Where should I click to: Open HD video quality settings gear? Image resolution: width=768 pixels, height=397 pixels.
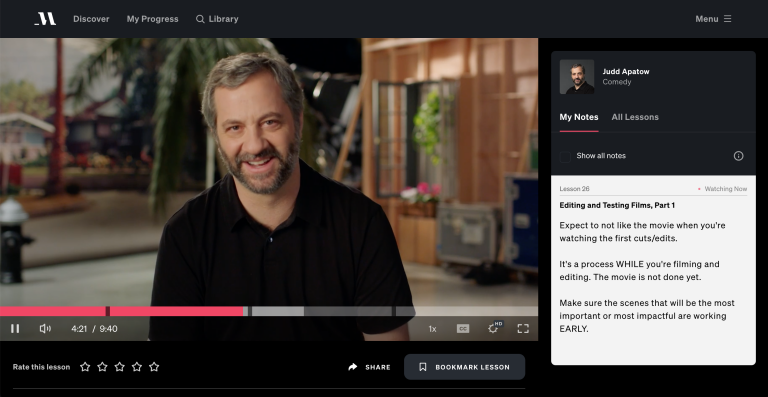pos(495,327)
